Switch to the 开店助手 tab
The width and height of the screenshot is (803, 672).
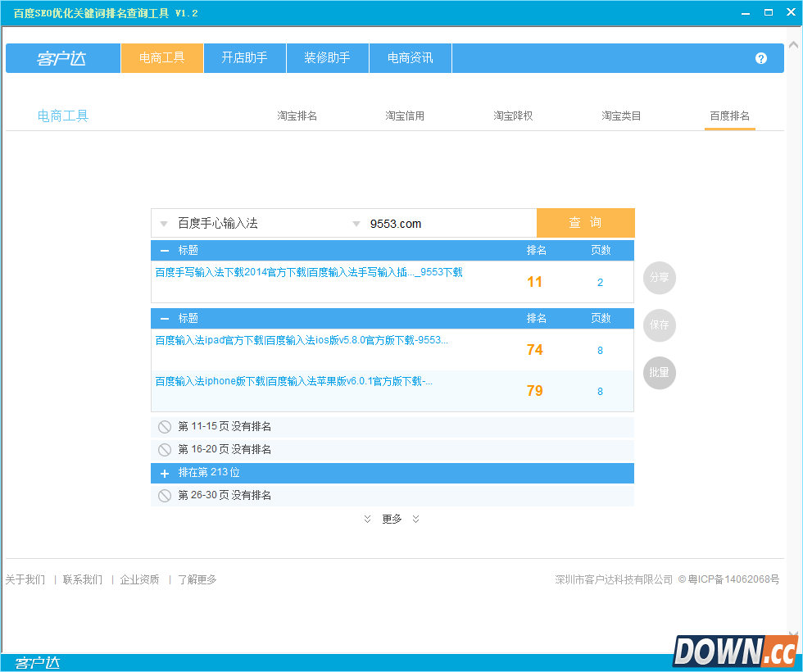point(244,58)
